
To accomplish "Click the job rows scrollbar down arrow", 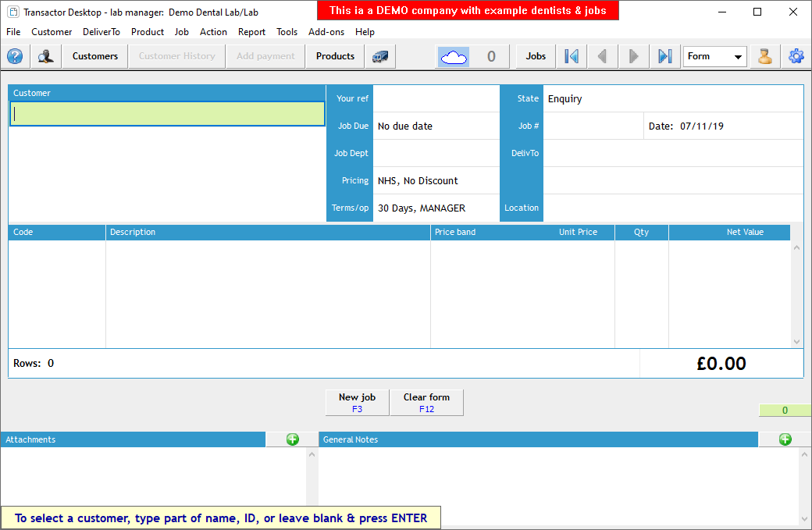I will click(x=796, y=342).
